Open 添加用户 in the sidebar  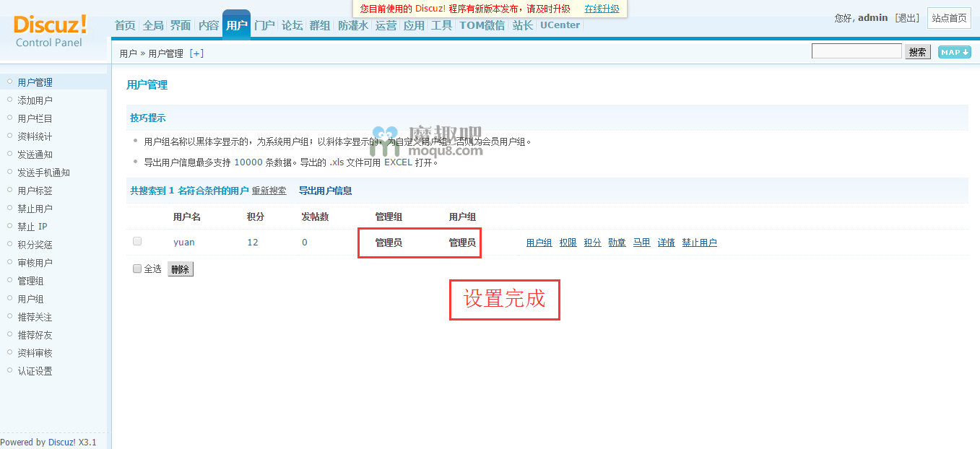(35, 100)
